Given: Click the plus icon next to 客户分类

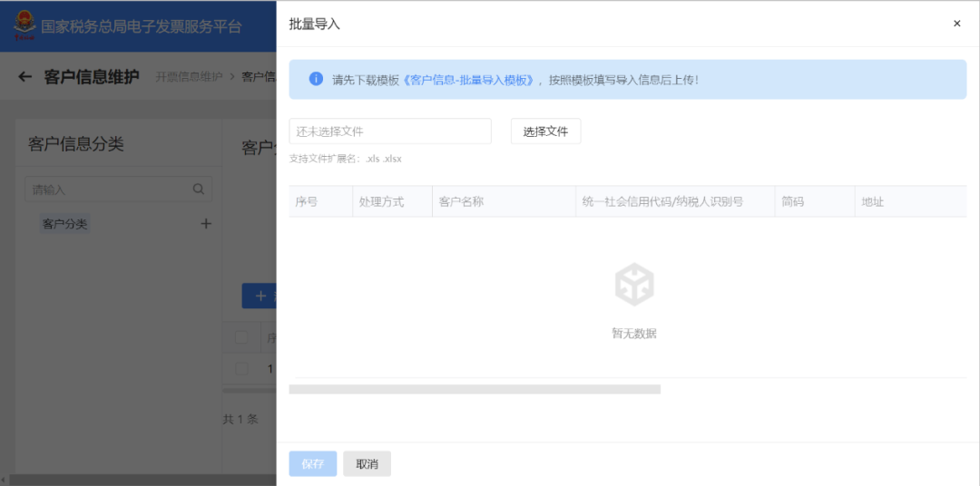Looking at the screenshot, I should coord(206,224).
